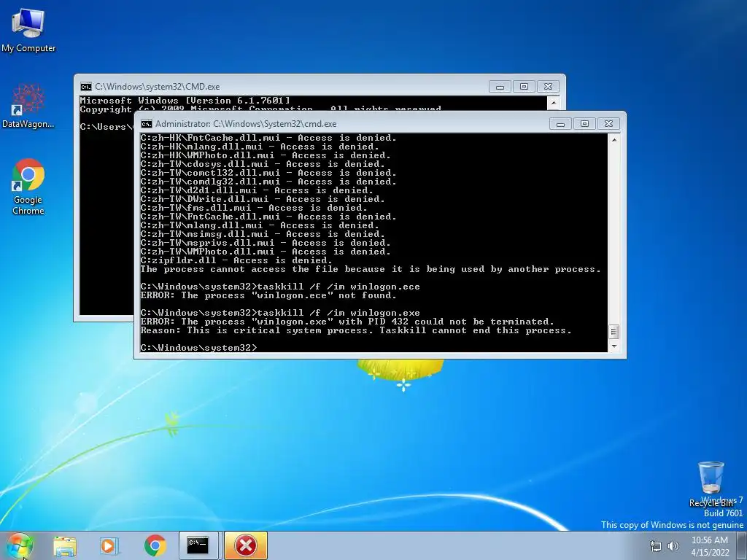747x560 pixels.
Task: Switch to the cmd taskbar button
Action: click(x=198, y=545)
